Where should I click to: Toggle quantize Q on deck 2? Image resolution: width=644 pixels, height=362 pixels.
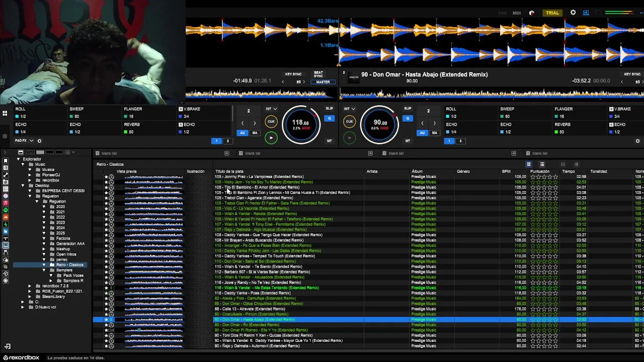click(x=408, y=119)
